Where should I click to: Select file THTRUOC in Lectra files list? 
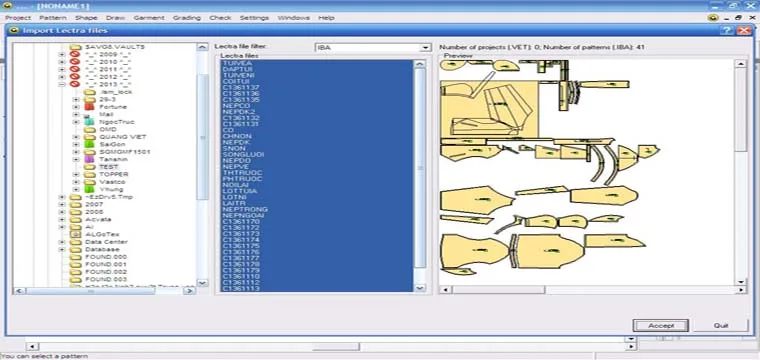pos(242,173)
